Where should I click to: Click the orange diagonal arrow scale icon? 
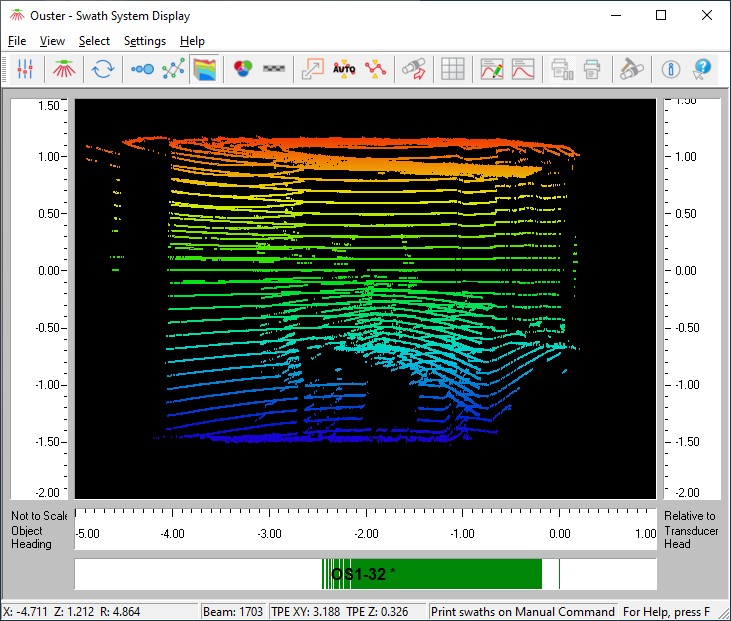tap(313, 69)
